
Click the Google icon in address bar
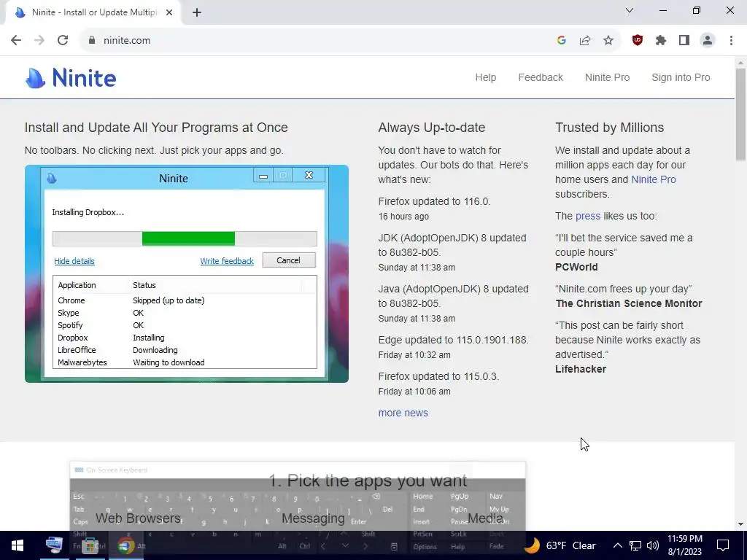[x=562, y=41]
